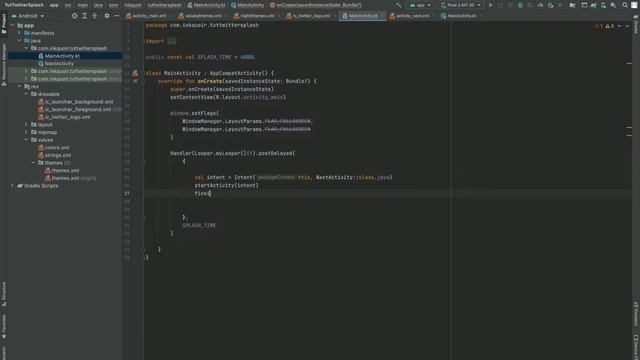Select NextActivity in the project tree
The image size is (640, 360).
click(x=59, y=64)
